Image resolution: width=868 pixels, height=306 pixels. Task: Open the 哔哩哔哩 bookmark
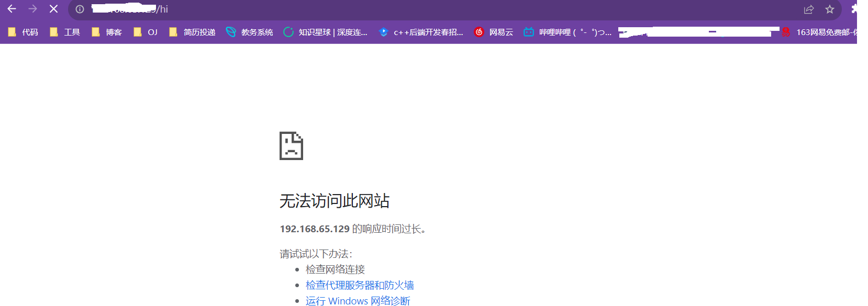pyautogui.click(x=567, y=32)
